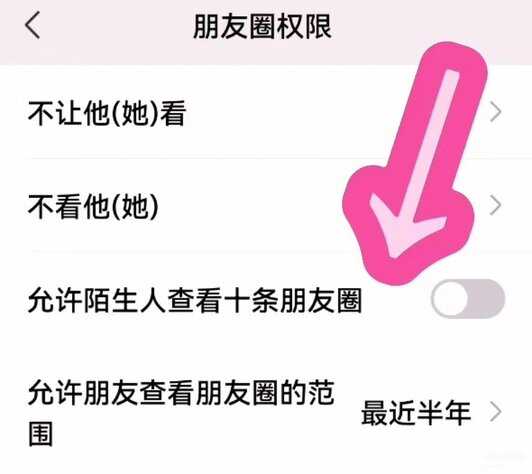Click the pink arrow sticker annotation

pos(415,163)
